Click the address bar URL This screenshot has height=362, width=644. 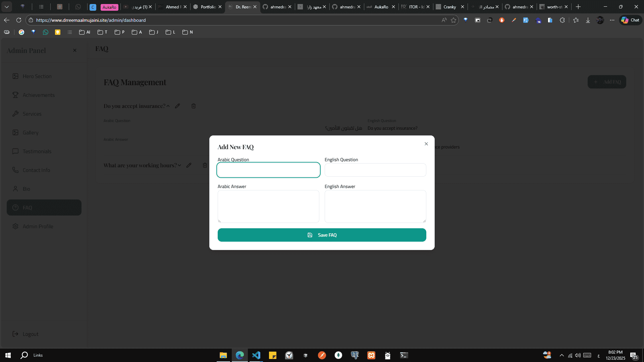pos(91,20)
